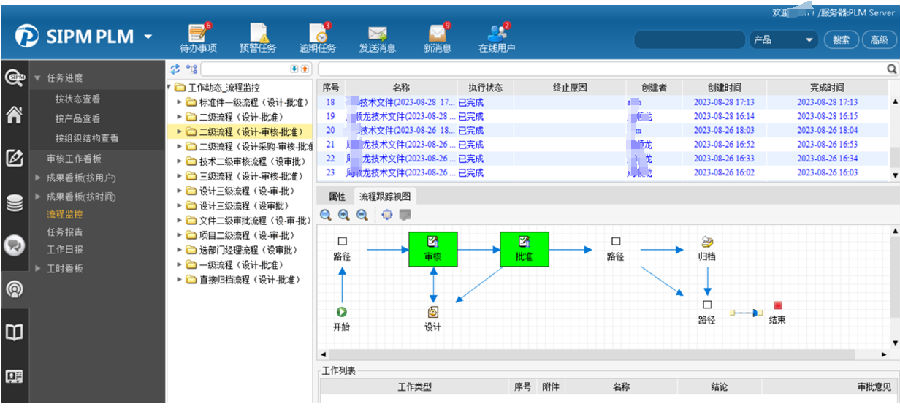Focus the top dark search input field
Screen dimensions: 900x408
[x=689, y=40]
